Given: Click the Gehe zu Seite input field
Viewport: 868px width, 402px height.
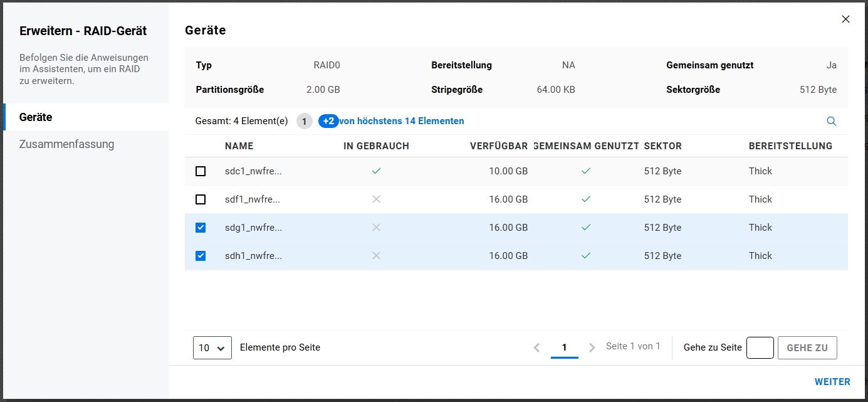Looking at the screenshot, I should 760,347.
